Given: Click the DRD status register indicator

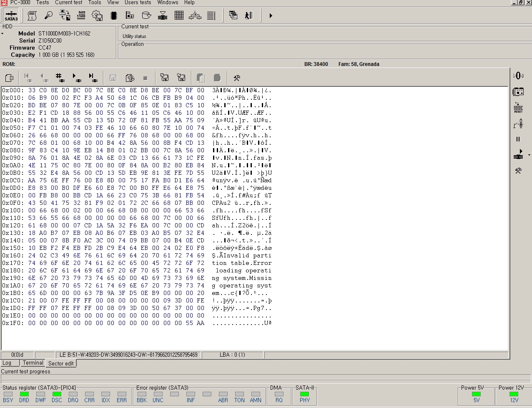Looking at the screenshot, I should (24, 394).
